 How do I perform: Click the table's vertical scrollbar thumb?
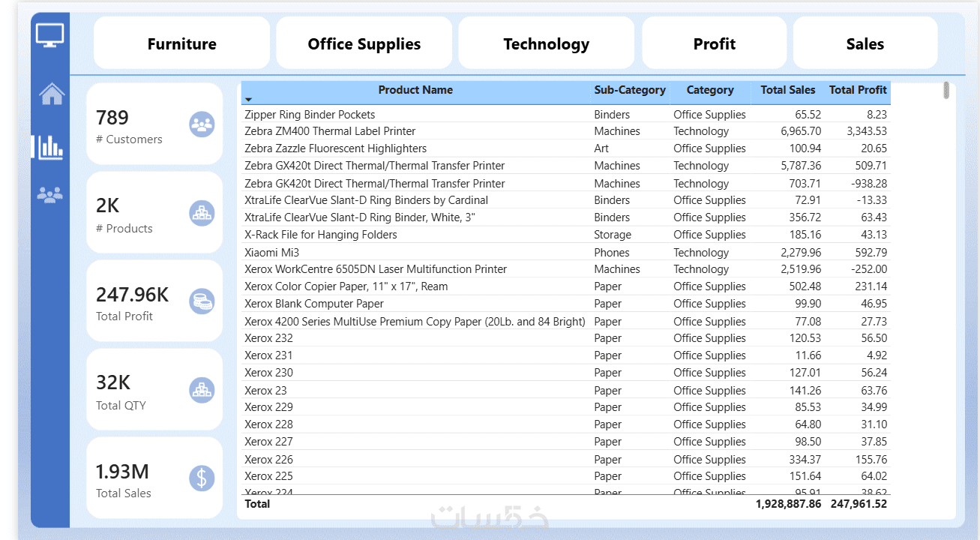(x=946, y=90)
